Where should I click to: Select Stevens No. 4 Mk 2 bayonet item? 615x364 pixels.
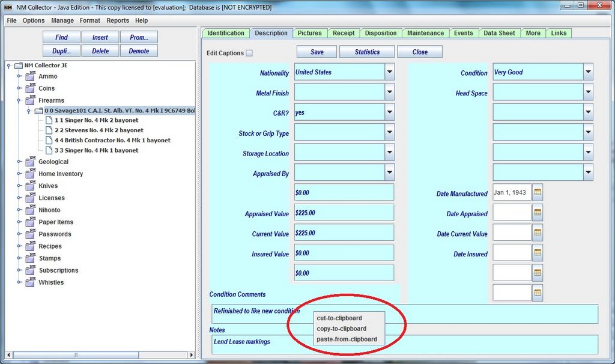coord(99,130)
